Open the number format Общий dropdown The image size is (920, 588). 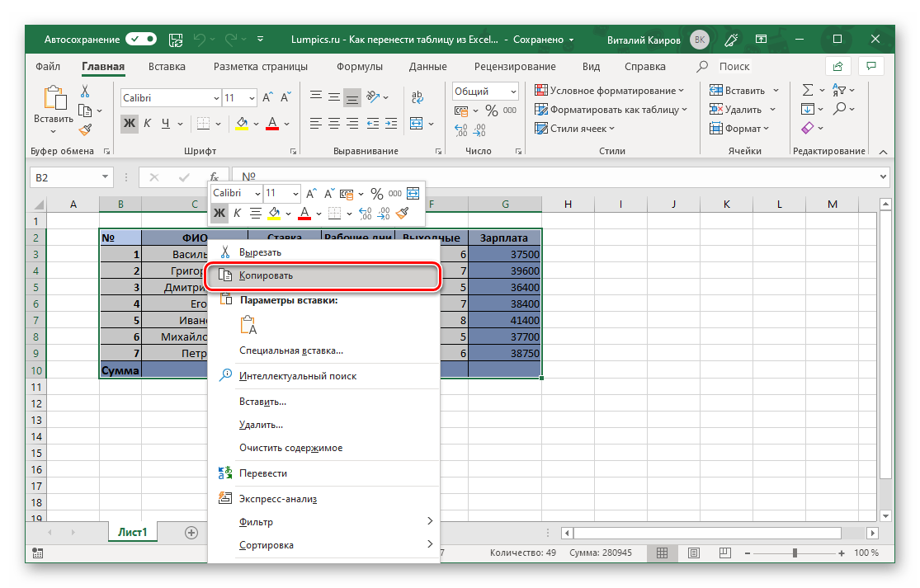[x=513, y=92]
